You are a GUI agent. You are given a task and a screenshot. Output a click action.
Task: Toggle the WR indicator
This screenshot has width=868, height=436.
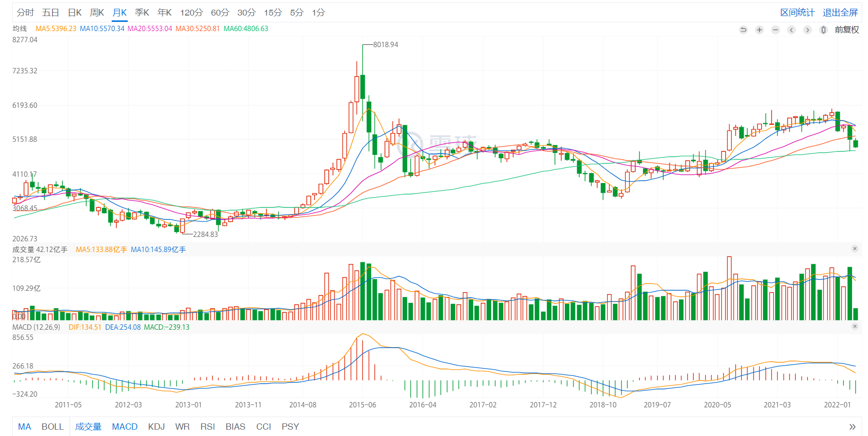click(183, 427)
